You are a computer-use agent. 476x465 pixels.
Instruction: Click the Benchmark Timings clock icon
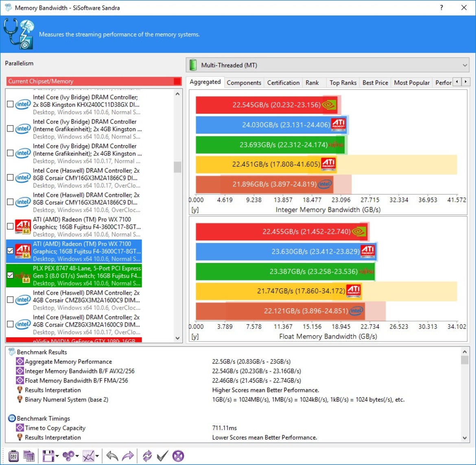(12, 418)
